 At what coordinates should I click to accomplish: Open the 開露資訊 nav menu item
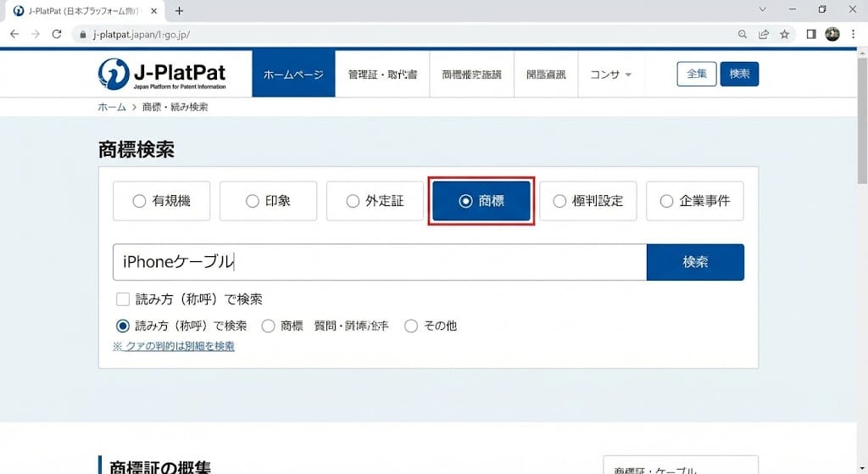pyautogui.click(x=546, y=75)
